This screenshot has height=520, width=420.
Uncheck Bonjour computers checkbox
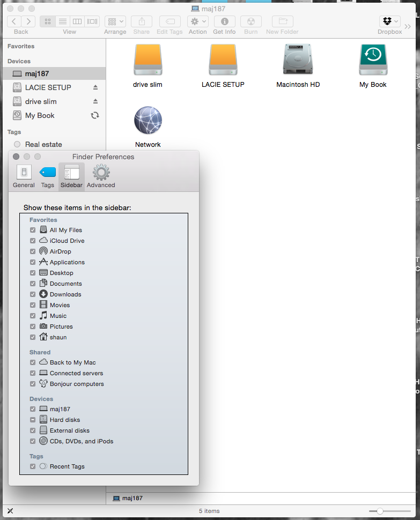[x=33, y=384]
